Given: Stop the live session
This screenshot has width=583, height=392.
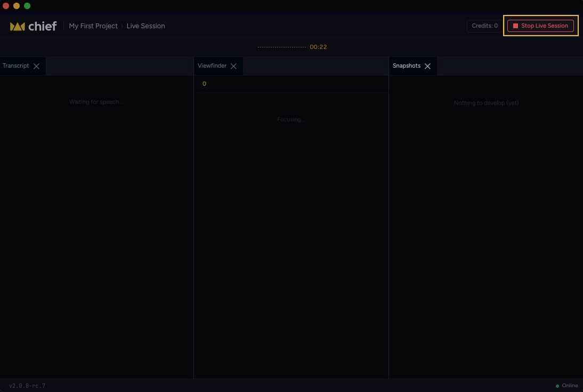Looking at the screenshot, I should click(540, 26).
